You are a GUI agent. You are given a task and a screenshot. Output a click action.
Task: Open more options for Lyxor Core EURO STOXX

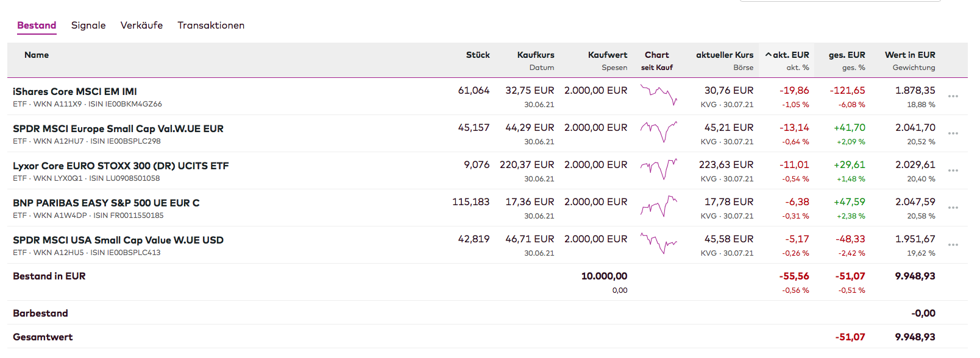tap(953, 170)
